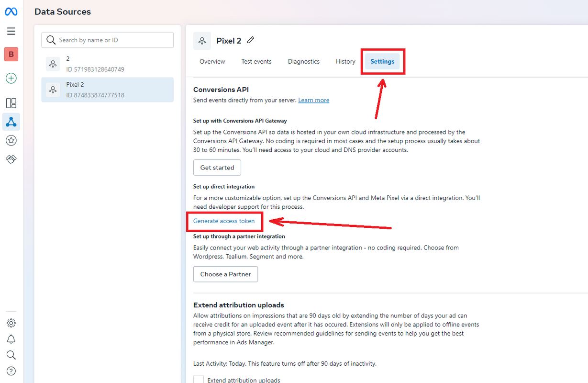Switch to the Overview tab
The width and height of the screenshot is (588, 383).
click(x=212, y=61)
